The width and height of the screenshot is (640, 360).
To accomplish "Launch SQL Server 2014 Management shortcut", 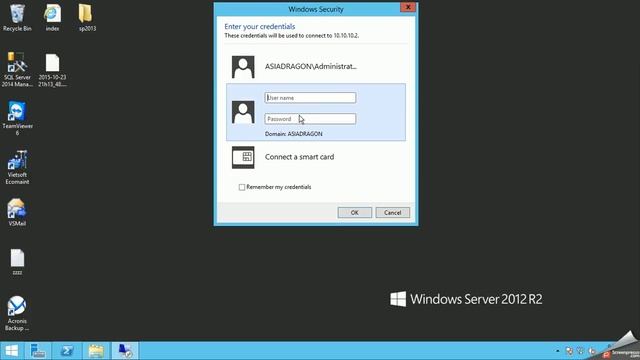I will click(17, 69).
